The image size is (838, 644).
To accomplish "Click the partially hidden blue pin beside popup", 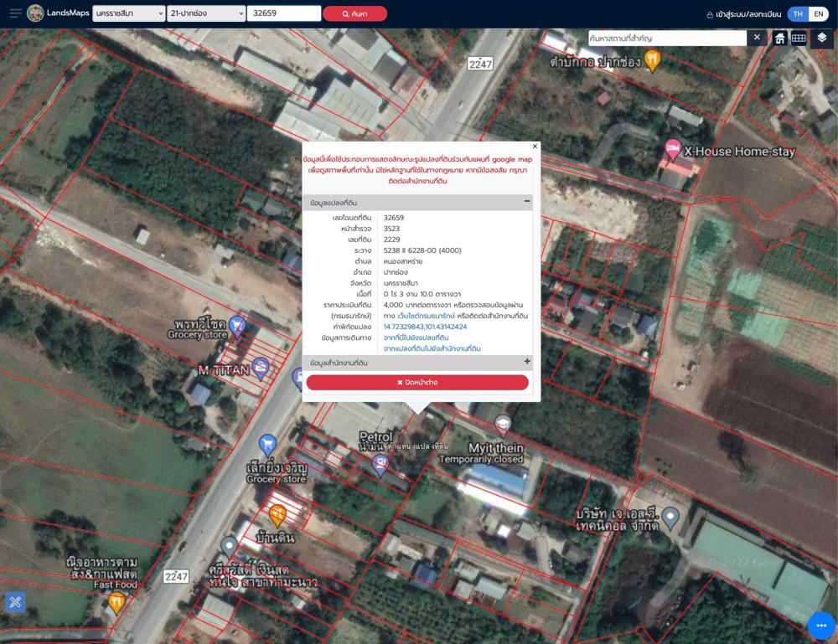I will tap(297, 378).
